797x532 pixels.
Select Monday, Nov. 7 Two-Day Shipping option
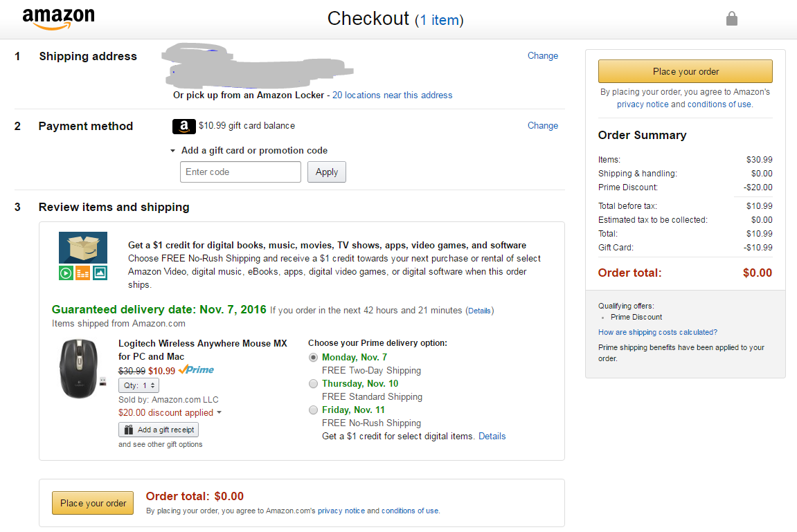(x=314, y=358)
